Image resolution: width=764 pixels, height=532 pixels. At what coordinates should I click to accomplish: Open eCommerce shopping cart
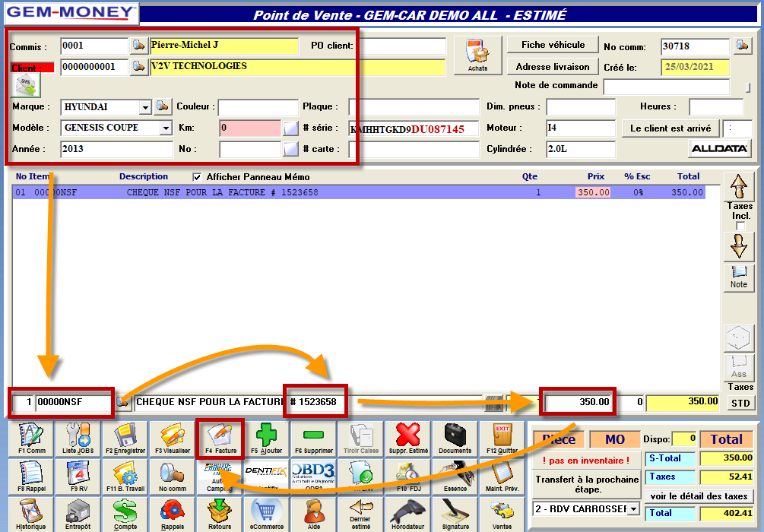267,514
